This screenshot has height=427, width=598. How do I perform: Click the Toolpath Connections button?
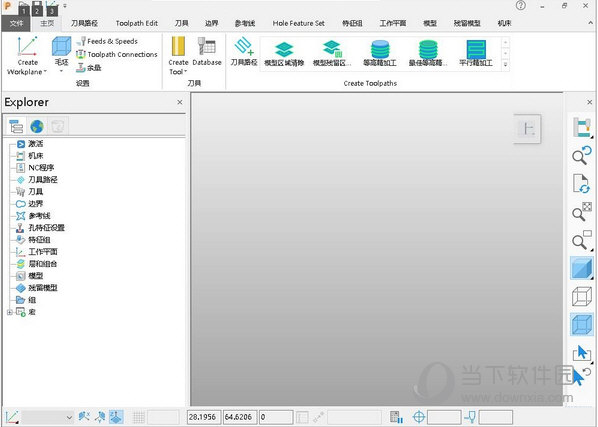(x=117, y=55)
